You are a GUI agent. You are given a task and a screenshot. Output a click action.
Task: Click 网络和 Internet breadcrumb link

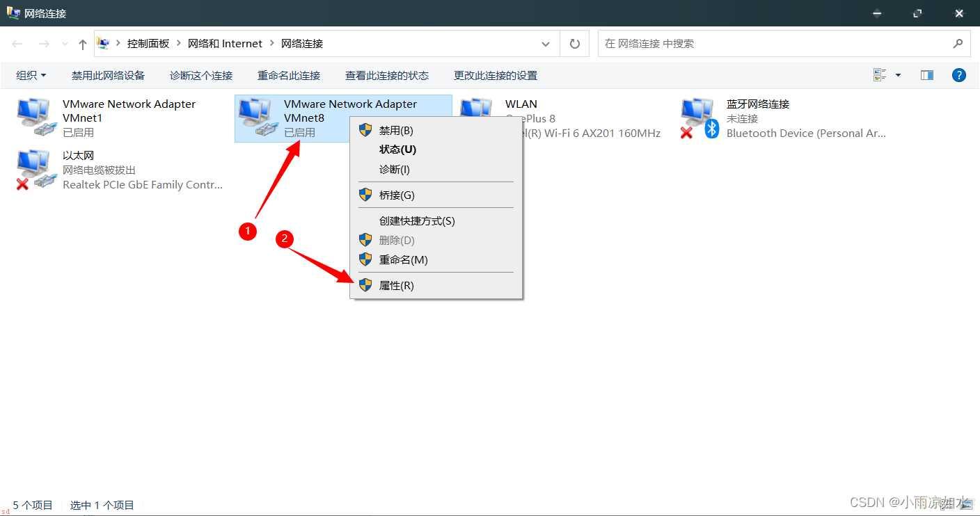tap(225, 43)
